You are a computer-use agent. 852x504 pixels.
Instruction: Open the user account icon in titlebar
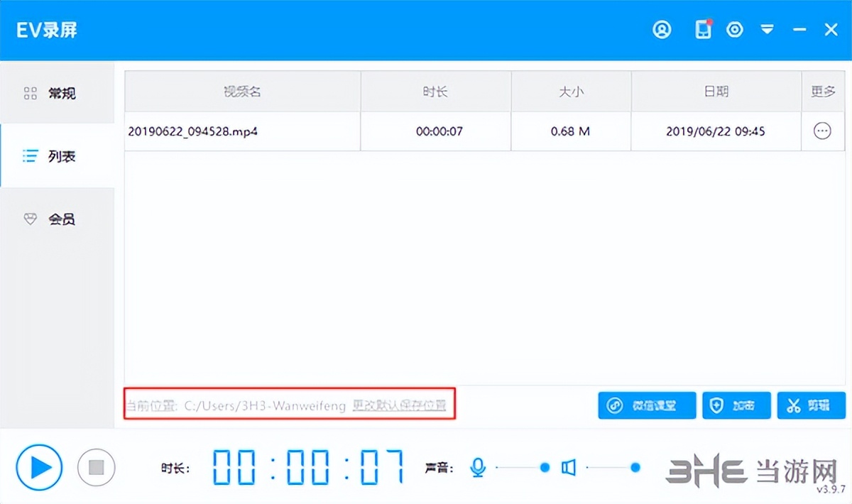662,29
